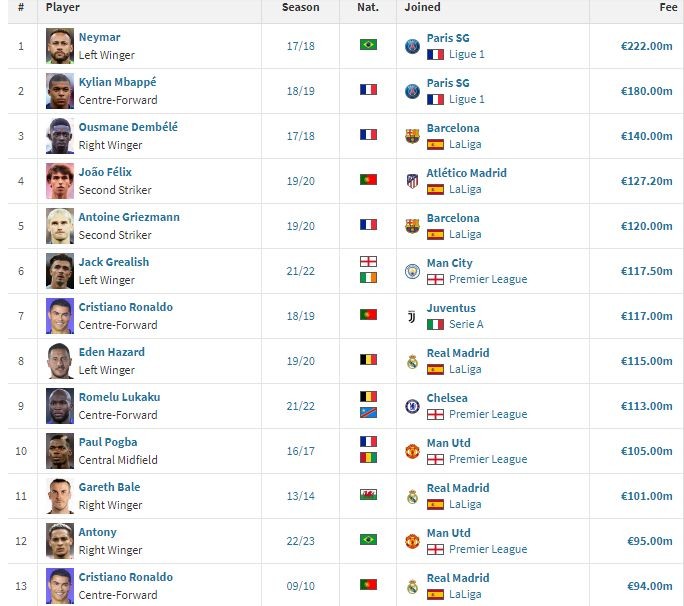Sort by the Fee column header

pyautogui.click(x=664, y=7)
